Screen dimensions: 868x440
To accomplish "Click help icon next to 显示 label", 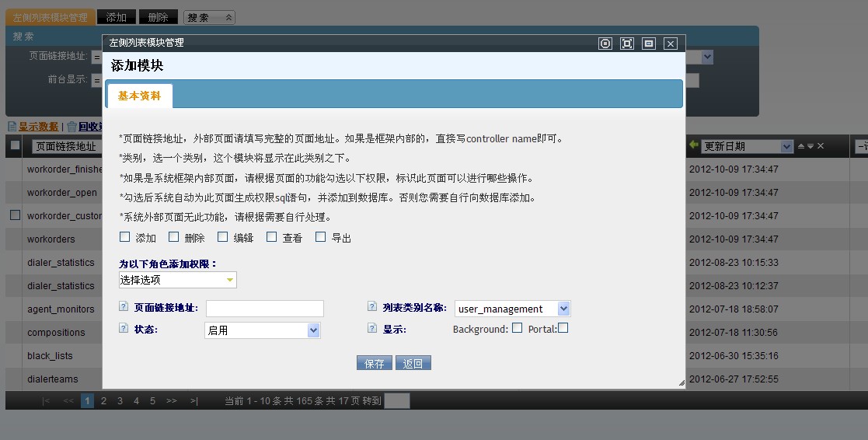I will (x=372, y=329).
